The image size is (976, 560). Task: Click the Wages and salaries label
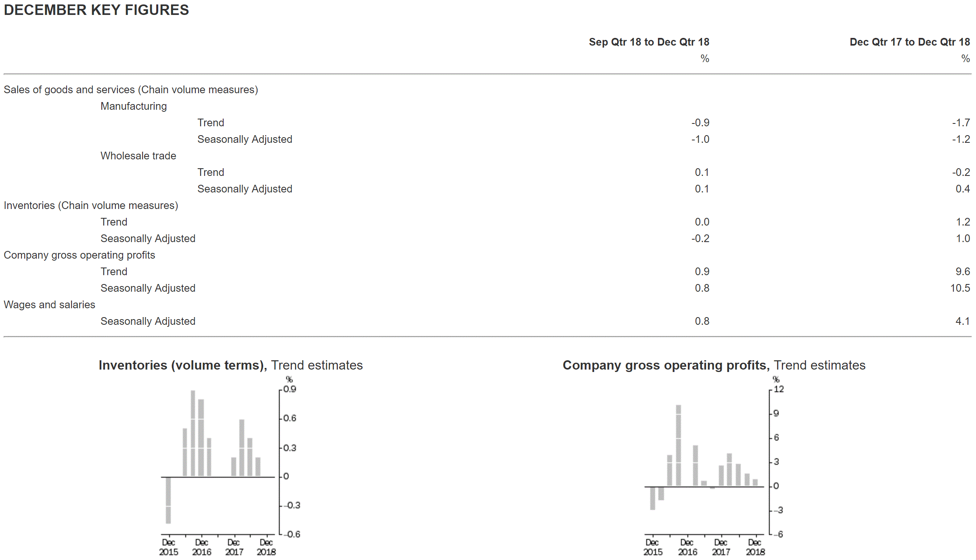click(49, 305)
